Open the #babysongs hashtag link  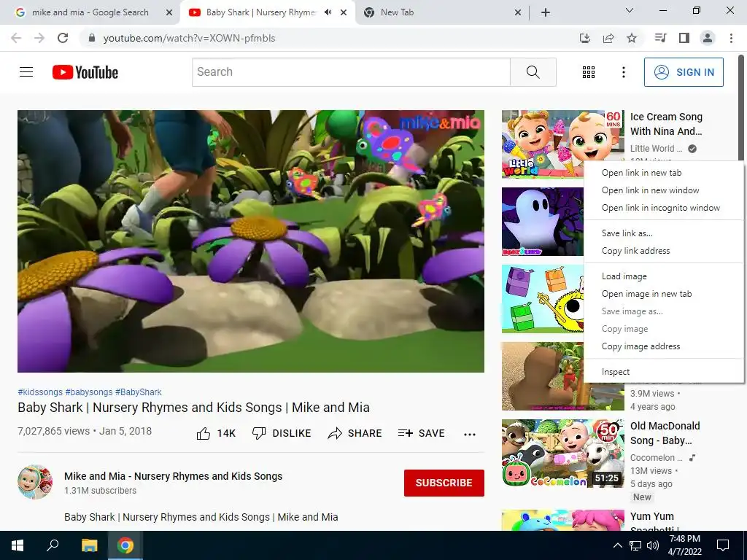(x=89, y=392)
